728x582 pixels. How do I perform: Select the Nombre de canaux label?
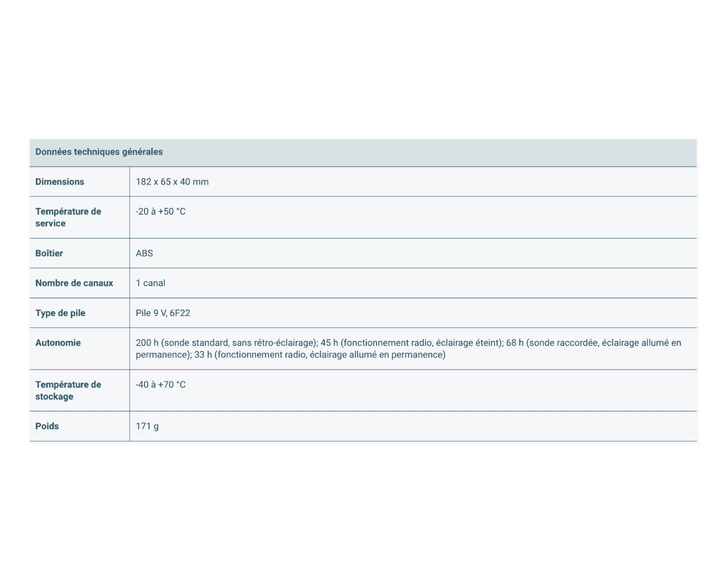click(x=75, y=283)
